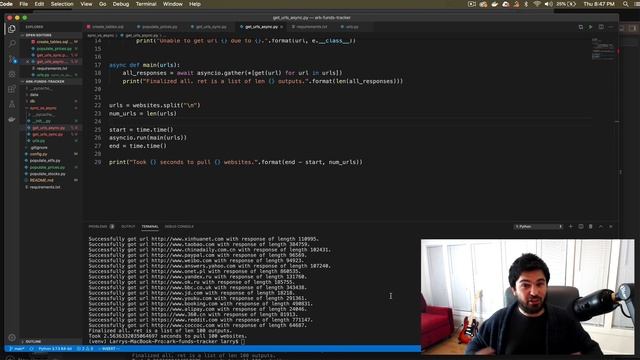
Task: Open populate_etfs.py in the file tree
Action: click(45, 161)
